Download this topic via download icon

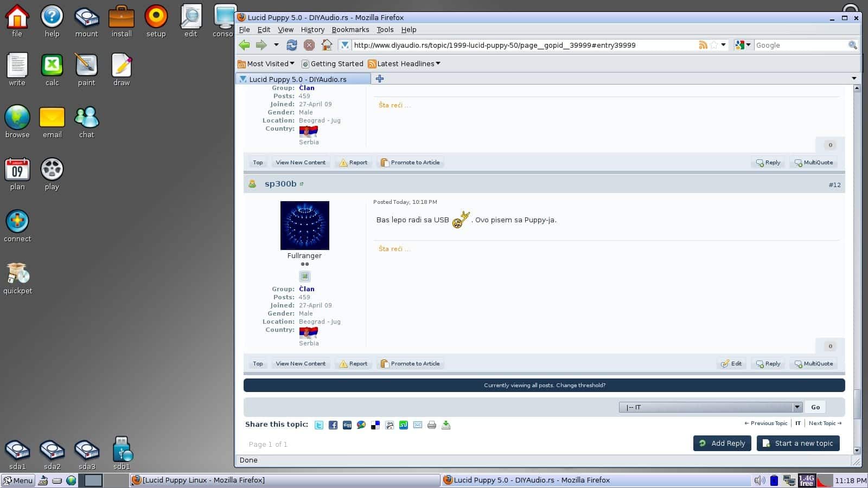click(x=446, y=425)
